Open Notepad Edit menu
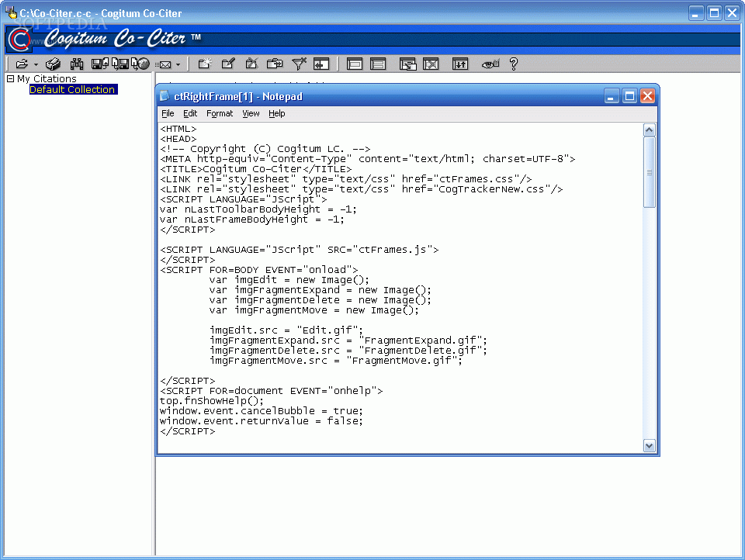 tap(190, 113)
